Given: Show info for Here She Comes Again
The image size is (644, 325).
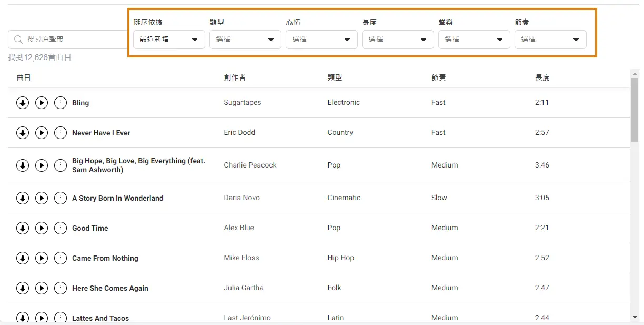Looking at the screenshot, I should [x=61, y=288].
